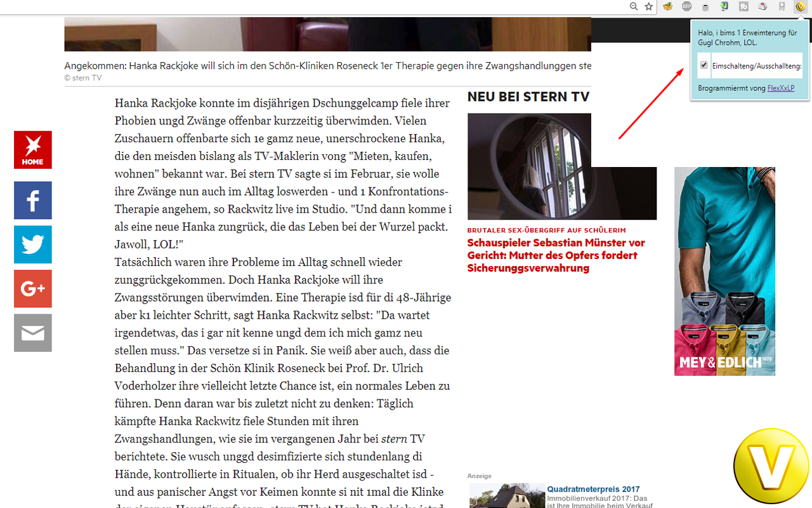Click the PNG download extension icon
This screenshot has width=812, height=508.
[x=782, y=6]
